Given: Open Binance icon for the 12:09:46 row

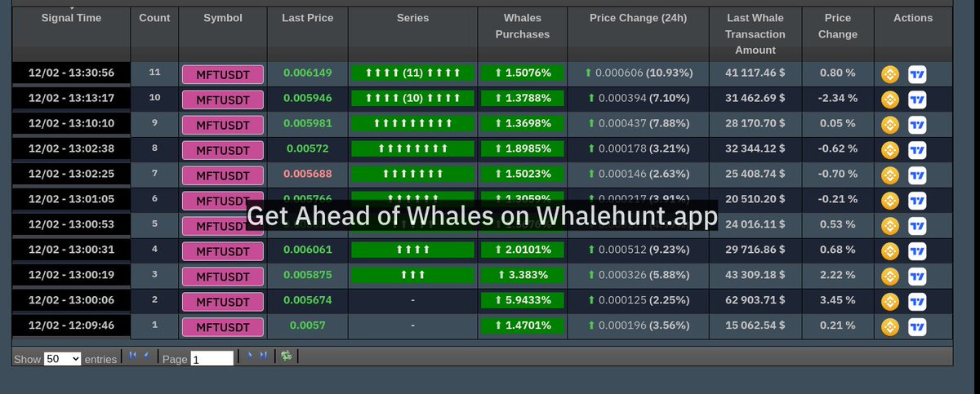Looking at the screenshot, I should coord(890,327).
